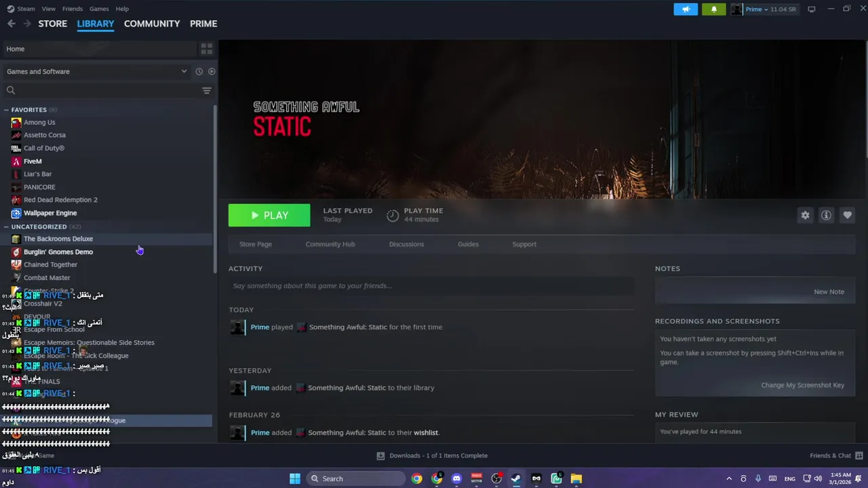868x488 pixels.
Task: Click the green announcements megaphone icon
Action: pos(686,9)
